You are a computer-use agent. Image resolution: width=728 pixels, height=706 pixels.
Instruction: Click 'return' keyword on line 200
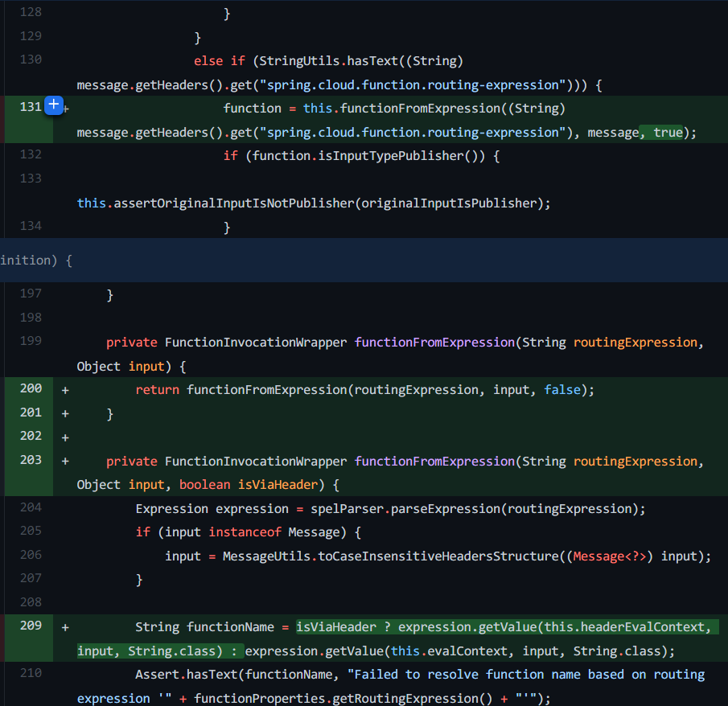coord(157,390)
